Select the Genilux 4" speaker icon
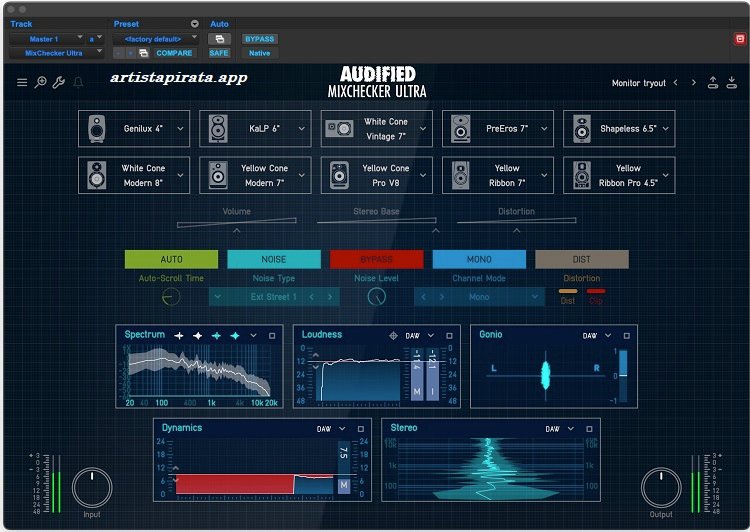The height and width of the screenshot is (532, 750). 97,129
